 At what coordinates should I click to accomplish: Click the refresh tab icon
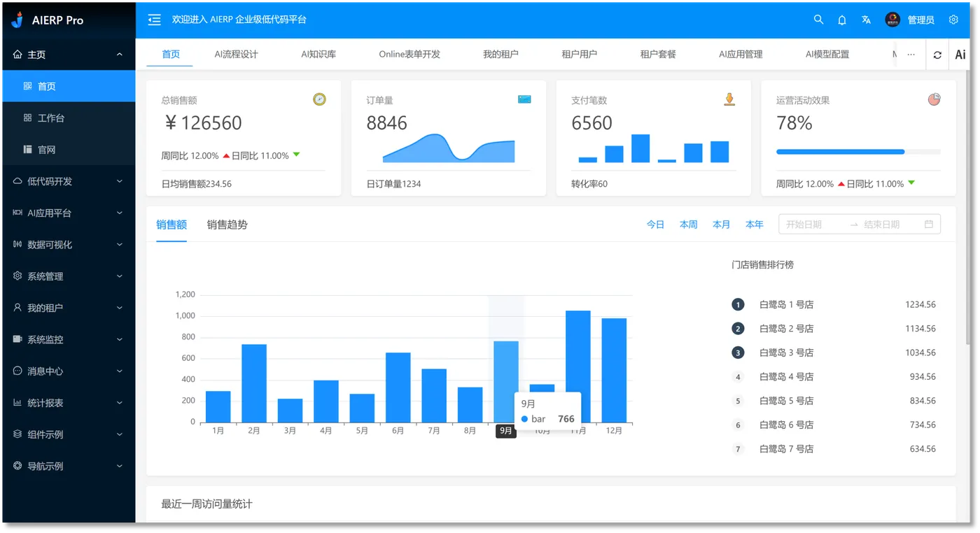[x=937, y=55]
